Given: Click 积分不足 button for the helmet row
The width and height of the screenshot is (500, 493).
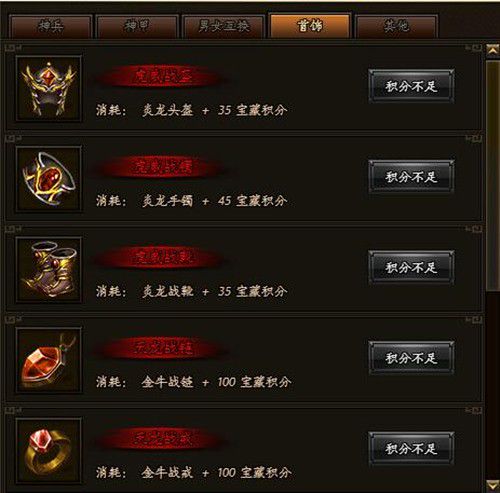Looking at the screenshot, I should coord(411,86).
